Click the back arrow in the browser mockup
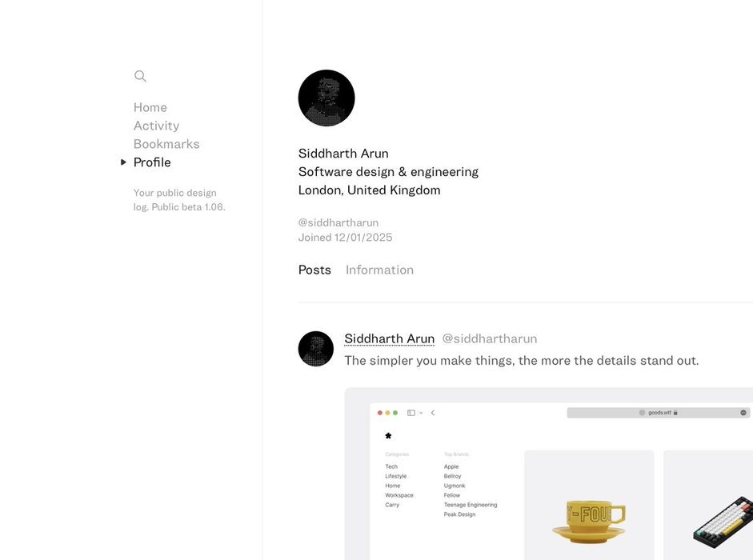The width and height of the screenshot is (753, 560). pyautogui.click(x=433, y=413)
